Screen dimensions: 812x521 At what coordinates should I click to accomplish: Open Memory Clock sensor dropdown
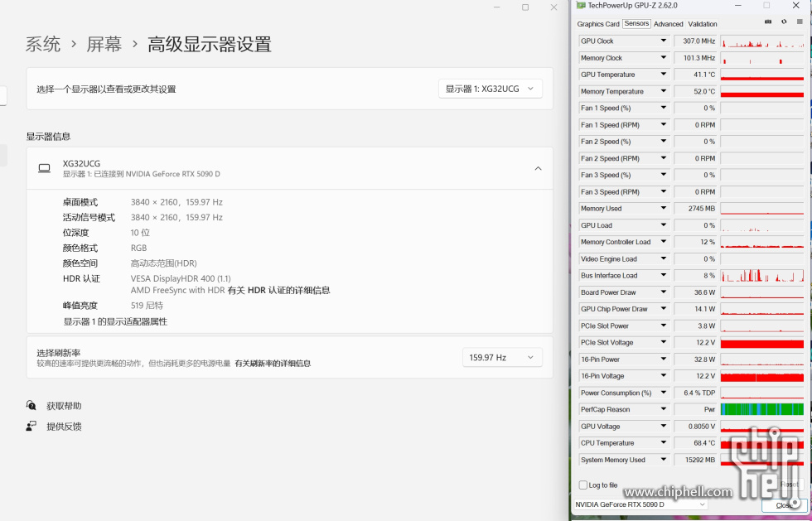coord(663,58)
